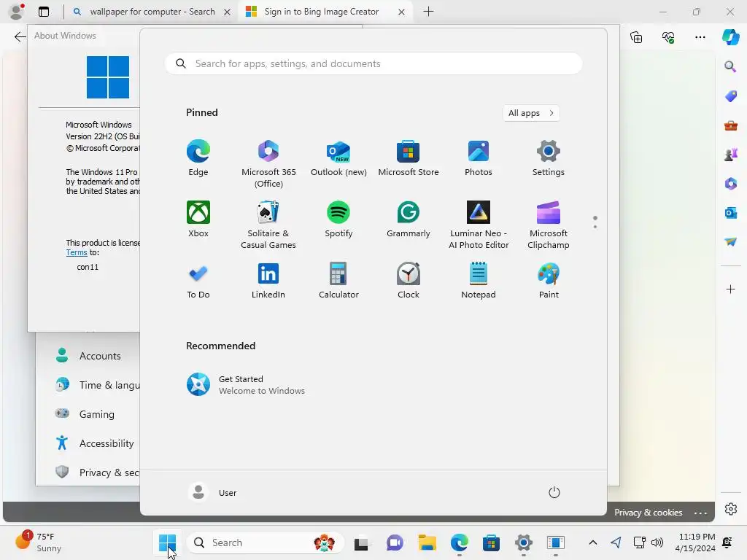Open Edge Collections button
Image resolution: width=747 pixels, height=560 pixels.
(x=636, y=36)
